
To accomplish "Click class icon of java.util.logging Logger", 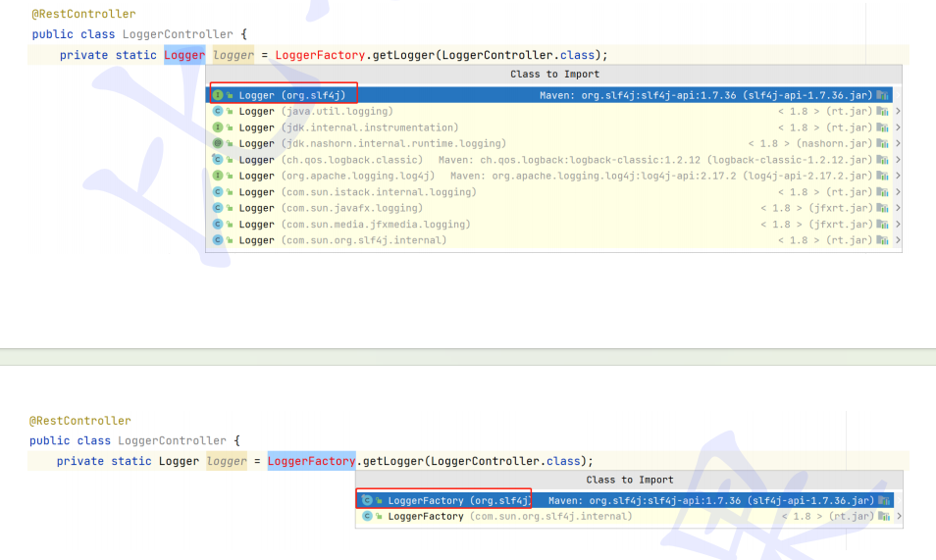I will [x=218, y=111].
